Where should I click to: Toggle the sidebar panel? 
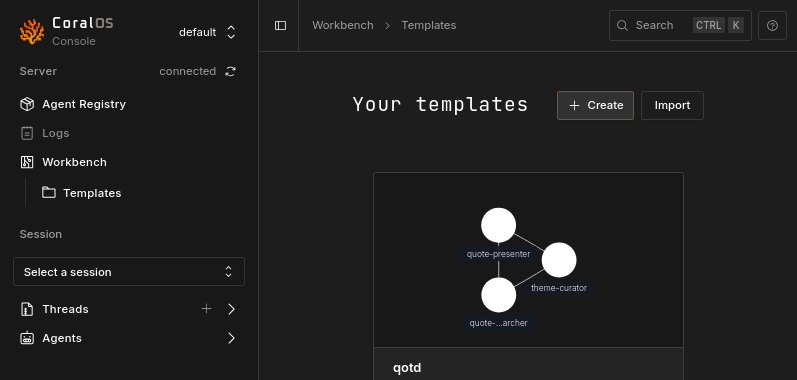[281, 25]
